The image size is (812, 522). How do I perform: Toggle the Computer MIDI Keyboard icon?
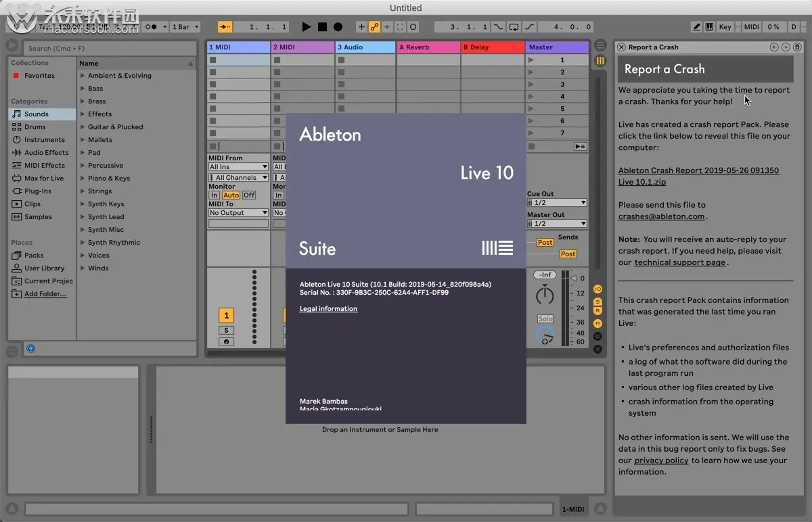coord(709,27)
